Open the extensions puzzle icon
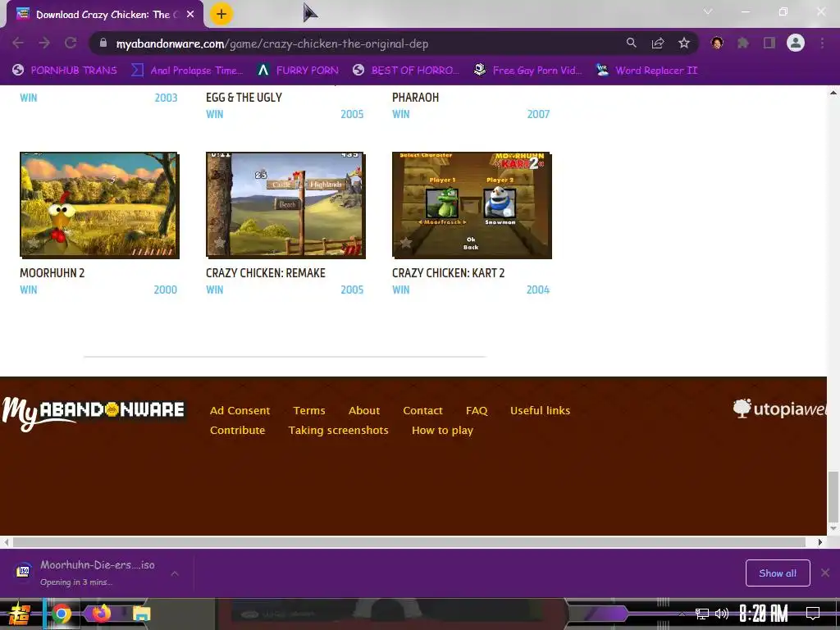The width and height of the screenshot is (840, 630). click(743, 43)
